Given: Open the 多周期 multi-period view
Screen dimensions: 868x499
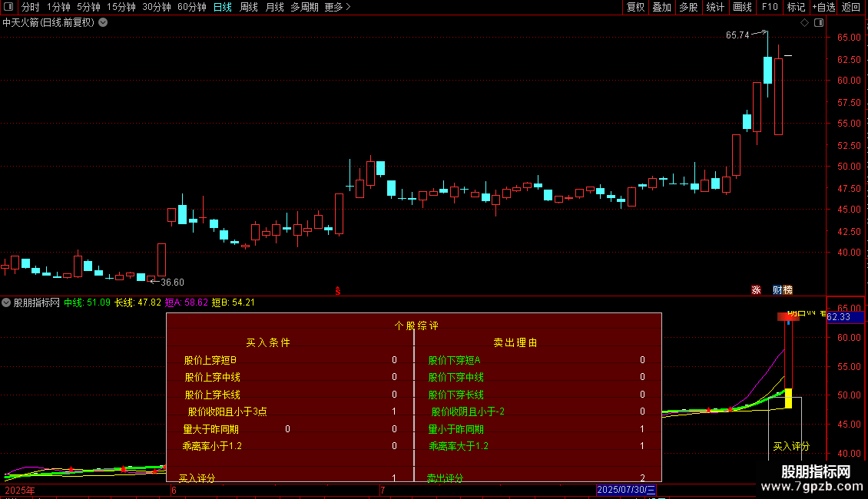Looking at the screenshot, I should point(304,7).
